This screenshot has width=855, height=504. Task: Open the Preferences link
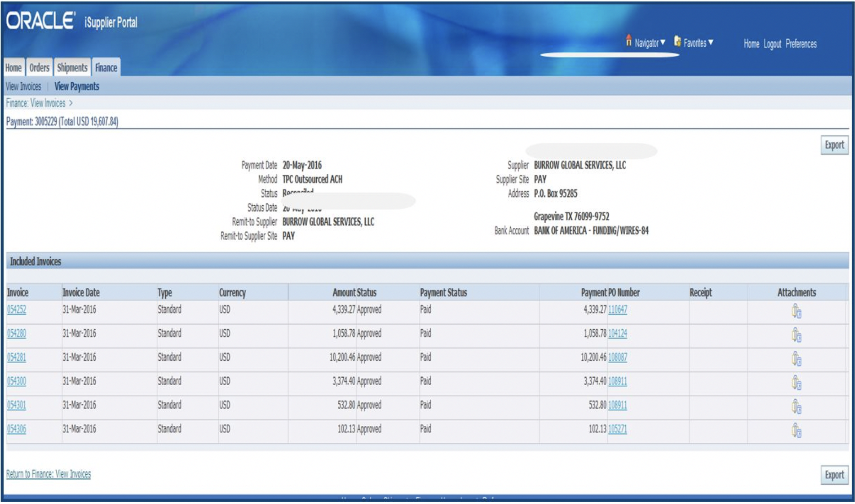pyautogui.click(x=801, y=44)
